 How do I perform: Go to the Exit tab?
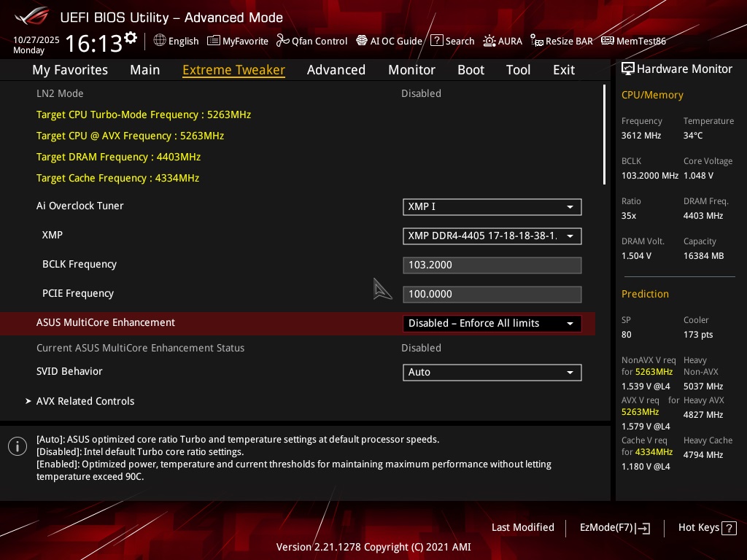[564, 70]
